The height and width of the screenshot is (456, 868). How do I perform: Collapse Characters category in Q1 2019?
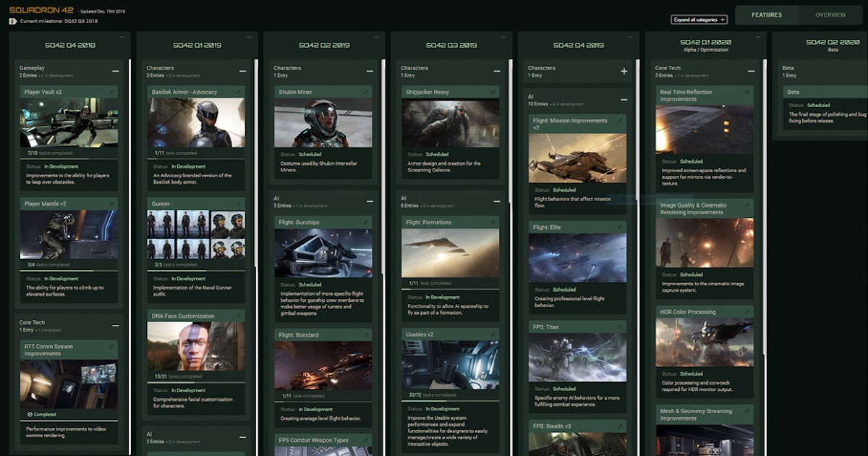click(x=242, y=71)
